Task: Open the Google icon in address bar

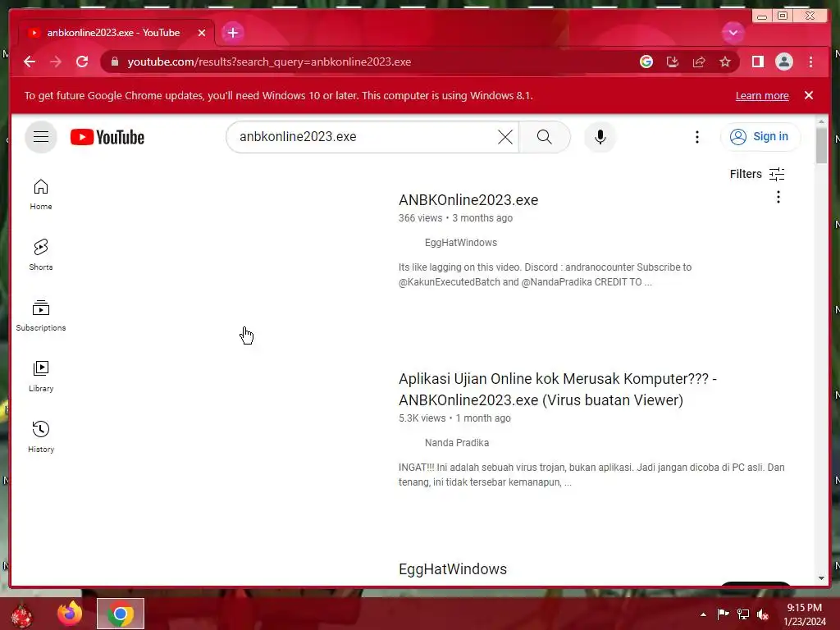Action: [x=646, y=62]
